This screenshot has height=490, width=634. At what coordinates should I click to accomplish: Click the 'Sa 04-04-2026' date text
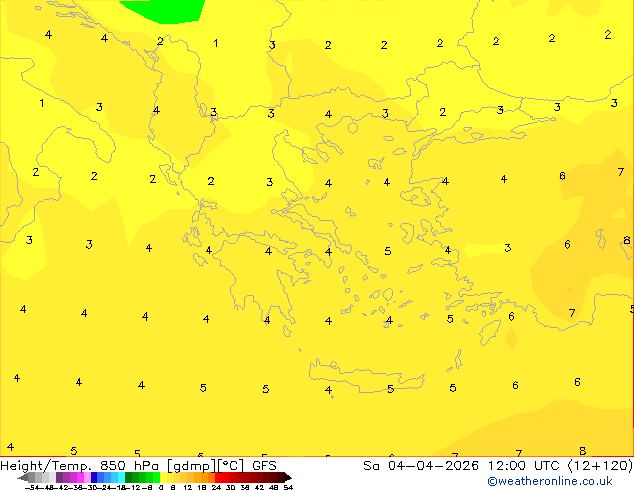click(x=421, y=466)
